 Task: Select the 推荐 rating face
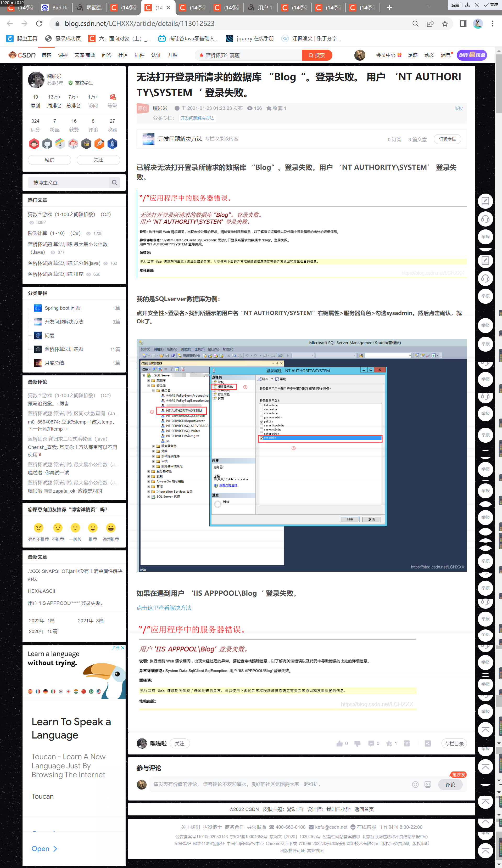pyautogui.click(x=93, y=528)
